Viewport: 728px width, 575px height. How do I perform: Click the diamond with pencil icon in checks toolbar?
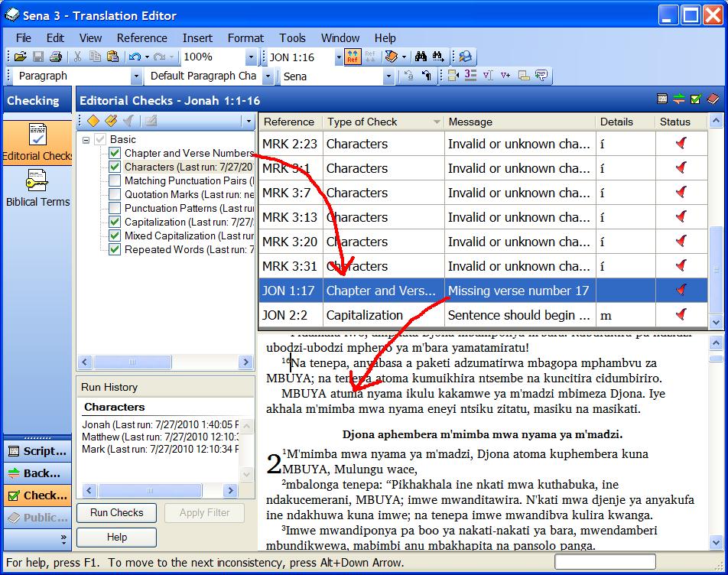111,121
